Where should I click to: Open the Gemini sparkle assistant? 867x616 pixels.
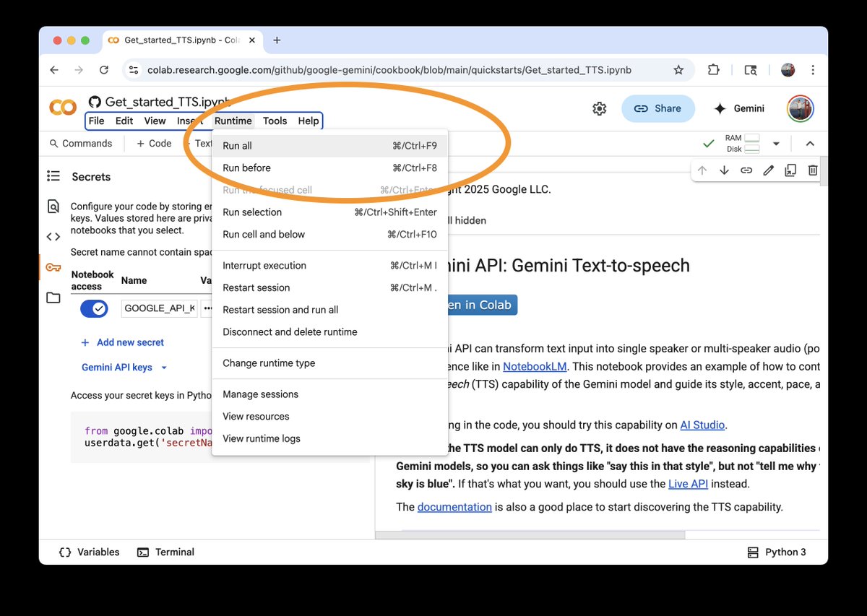tap(738, 108)
